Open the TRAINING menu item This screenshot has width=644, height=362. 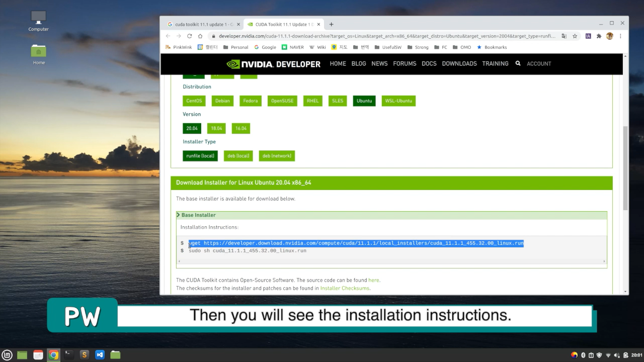tap(495, 64)
